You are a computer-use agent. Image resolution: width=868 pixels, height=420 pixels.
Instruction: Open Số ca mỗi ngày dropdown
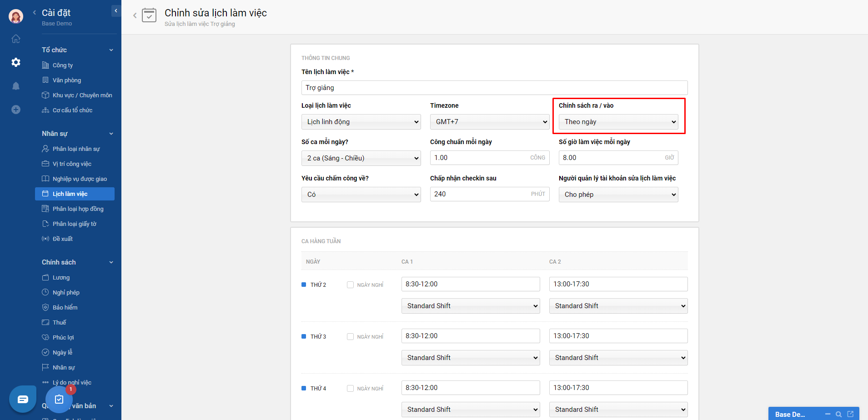click(361, 158)
